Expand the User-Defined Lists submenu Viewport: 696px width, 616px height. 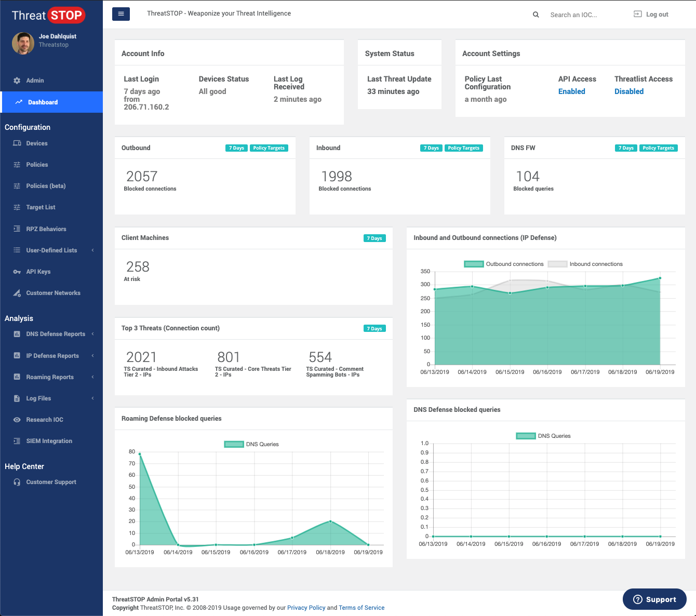(53, 250)
